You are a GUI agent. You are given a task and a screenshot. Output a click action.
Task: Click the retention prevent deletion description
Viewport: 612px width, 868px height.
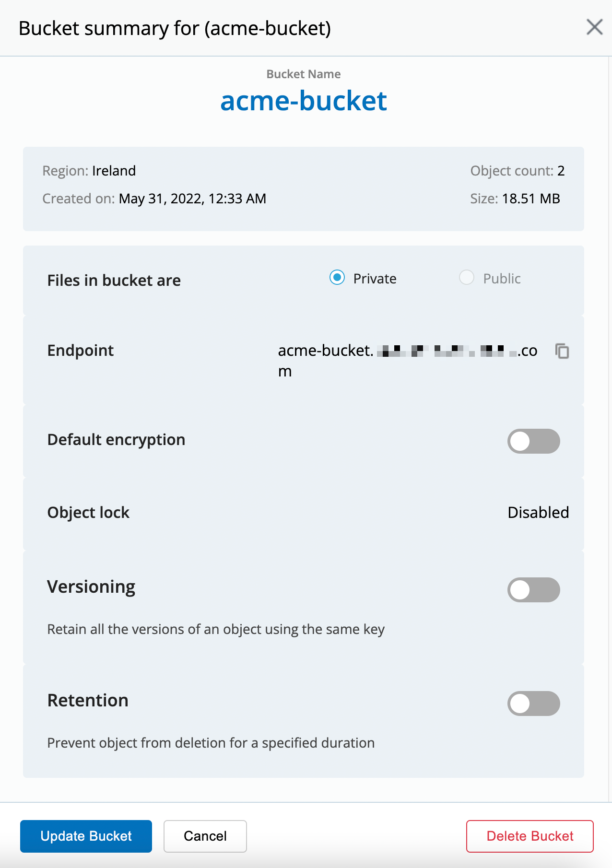(211, 742)
